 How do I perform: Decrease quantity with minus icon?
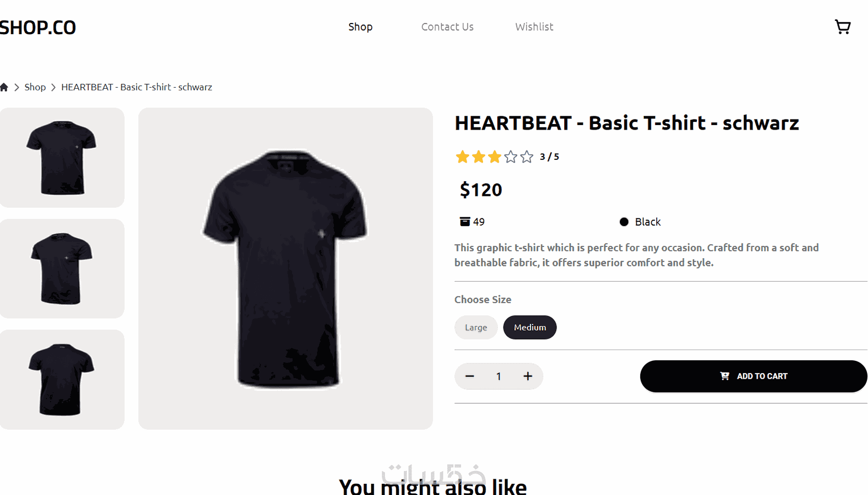pyautogui.click(x=470, y=376)
